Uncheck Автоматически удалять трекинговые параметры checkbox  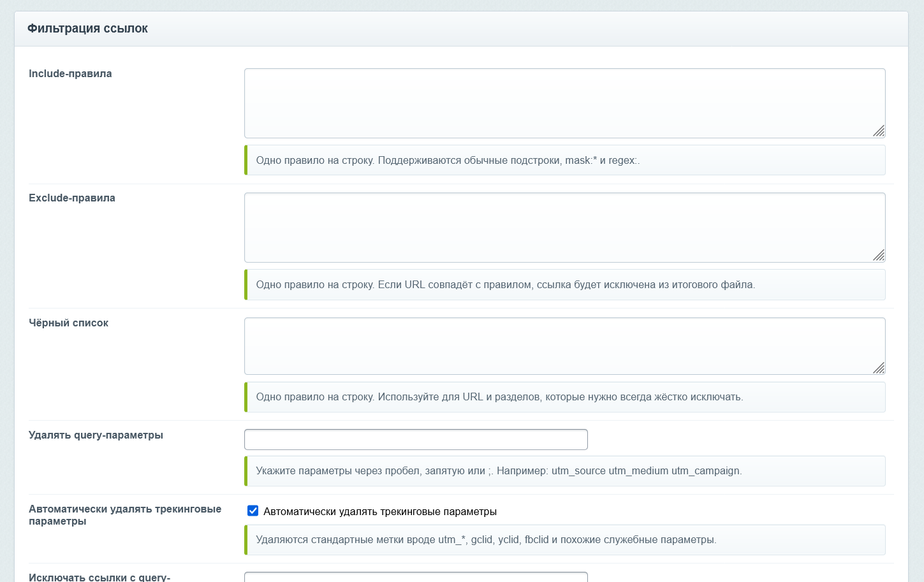[253, 511]
